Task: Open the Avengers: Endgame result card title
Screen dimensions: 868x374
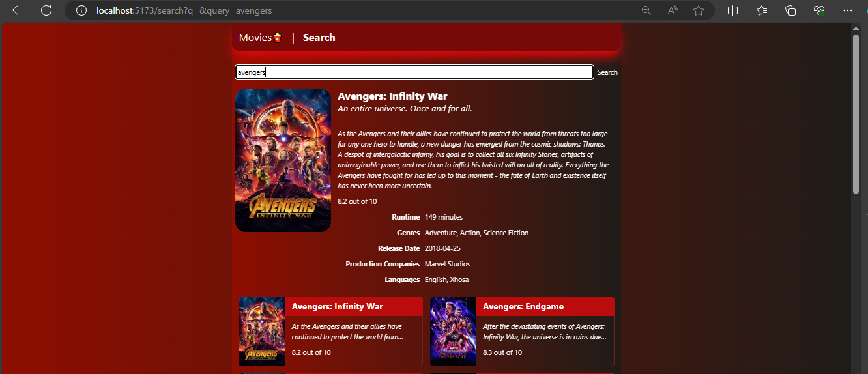Action: pos(523,307)
